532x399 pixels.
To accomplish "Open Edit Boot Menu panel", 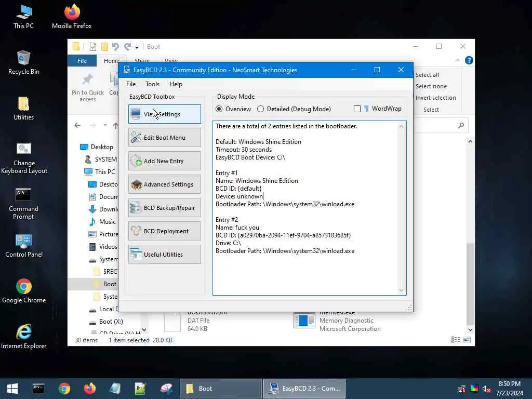I will [165, 137].
